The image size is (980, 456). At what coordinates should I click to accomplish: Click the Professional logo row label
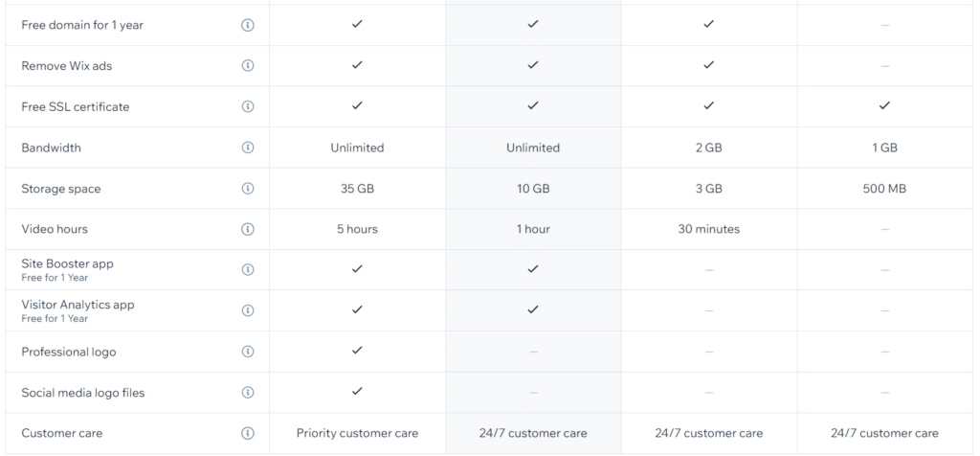(69, 352)
